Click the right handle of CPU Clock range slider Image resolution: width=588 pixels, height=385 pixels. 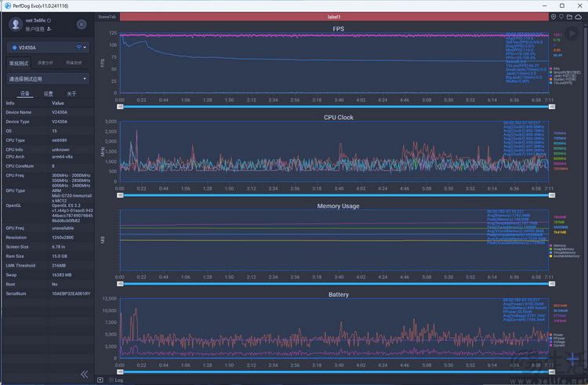[x=552, y=195]
